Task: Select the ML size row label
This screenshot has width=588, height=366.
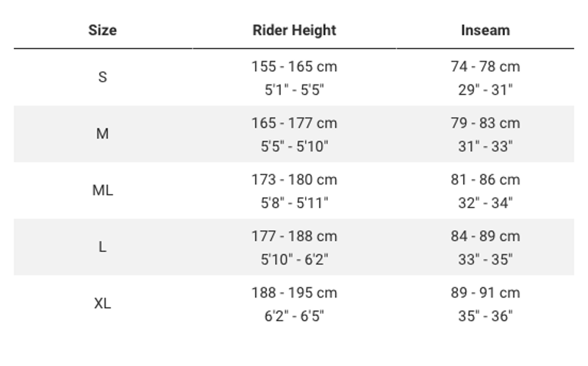Action: pos(102,190)
